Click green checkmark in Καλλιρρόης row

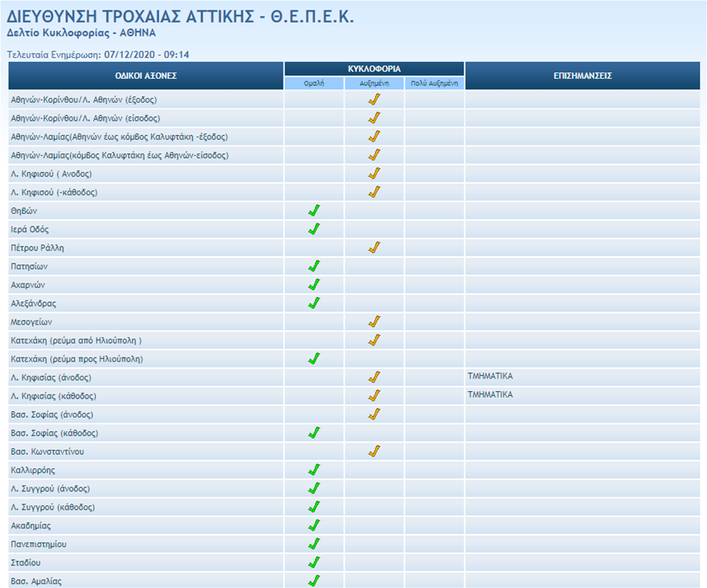(x=314, y=470)
